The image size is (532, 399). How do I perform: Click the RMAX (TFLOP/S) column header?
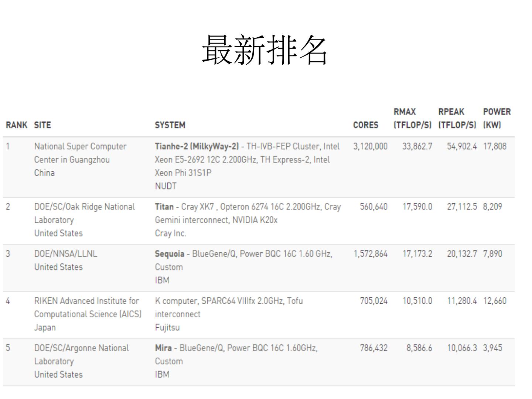coord(412,119)
